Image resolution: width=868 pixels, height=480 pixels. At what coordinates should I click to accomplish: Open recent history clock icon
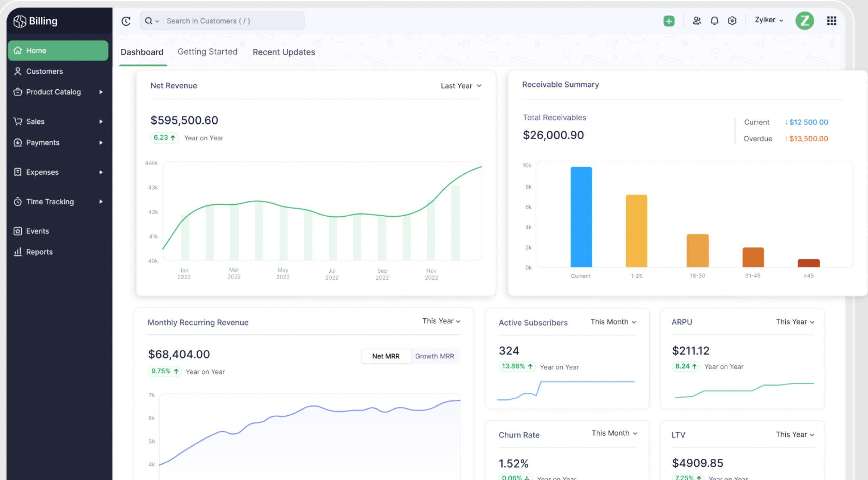click(x=126, y=21)
